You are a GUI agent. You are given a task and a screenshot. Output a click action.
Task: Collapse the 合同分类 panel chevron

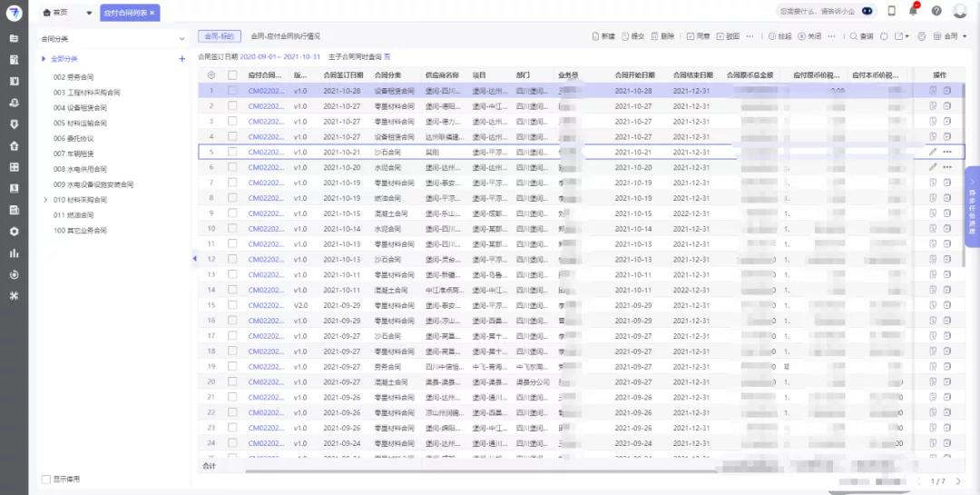tap(182, 38)
